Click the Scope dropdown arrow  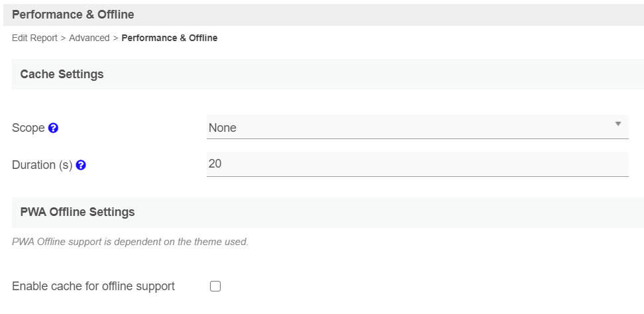[x=617, y=124]
